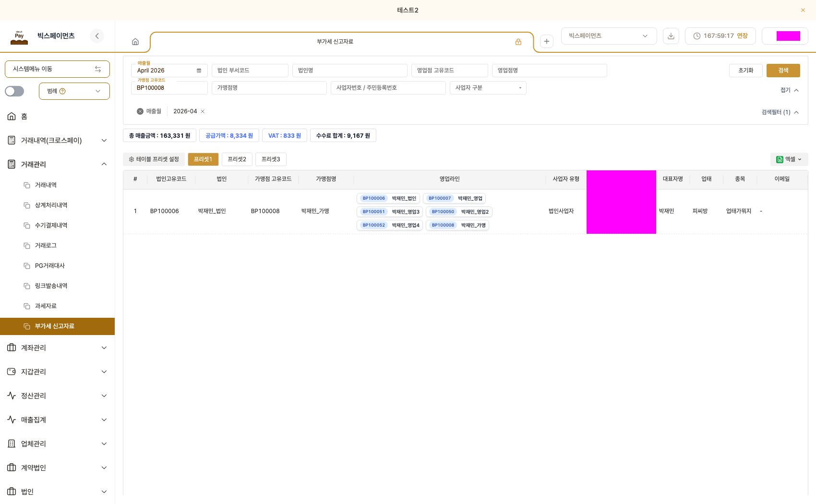Screen dimensions: 816x504
Task: Open the 빅스페이먼츠 company selector dropdown
Action: point(609,36)
